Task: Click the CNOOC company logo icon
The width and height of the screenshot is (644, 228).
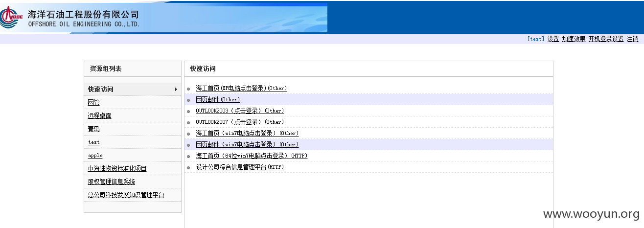Action: coord(11,17)
